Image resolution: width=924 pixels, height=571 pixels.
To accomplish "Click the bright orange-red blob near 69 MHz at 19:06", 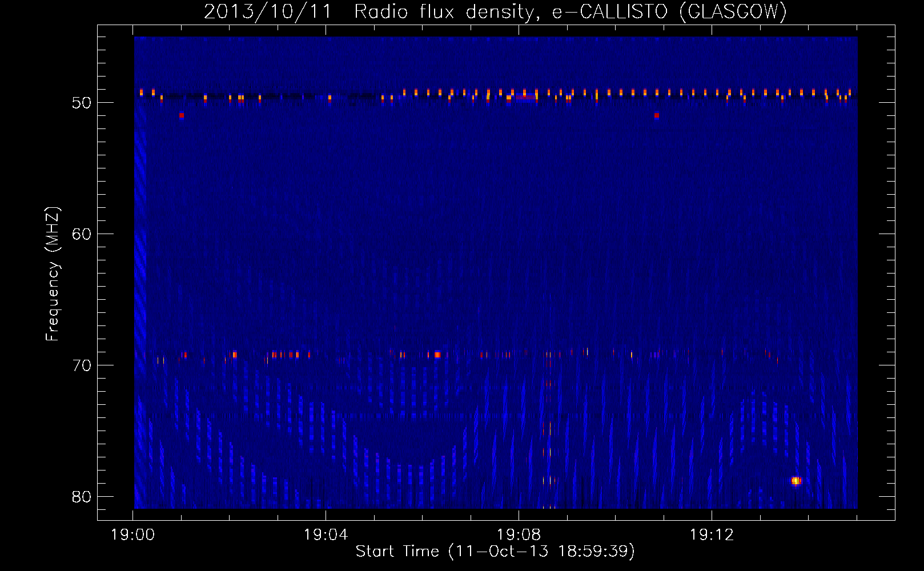I will click(x=437, y=355).
